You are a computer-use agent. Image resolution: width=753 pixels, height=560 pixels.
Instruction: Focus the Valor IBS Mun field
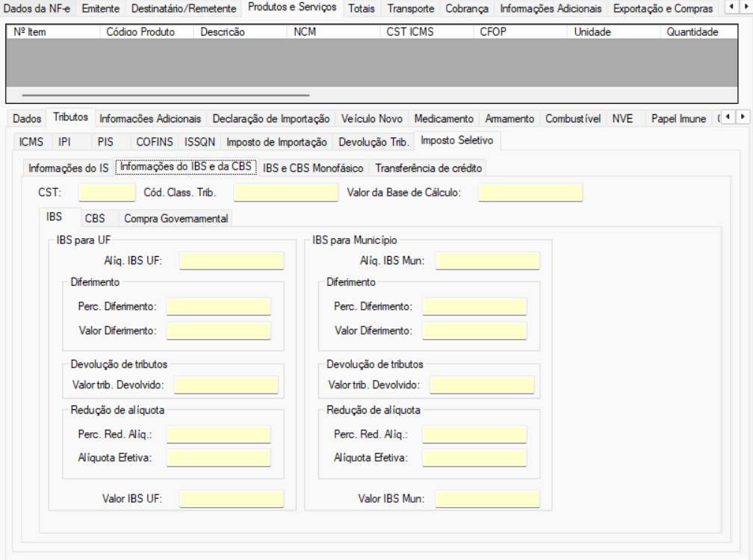click(x=487, y=499)
